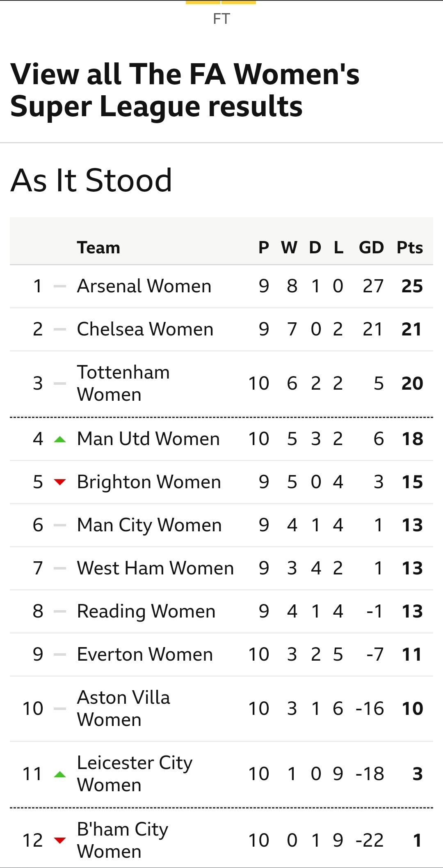Click red down arrow beside B'ham City Women
Image resolution: width=443 pixels, height=868 pixels.
[x=60, y=840]
